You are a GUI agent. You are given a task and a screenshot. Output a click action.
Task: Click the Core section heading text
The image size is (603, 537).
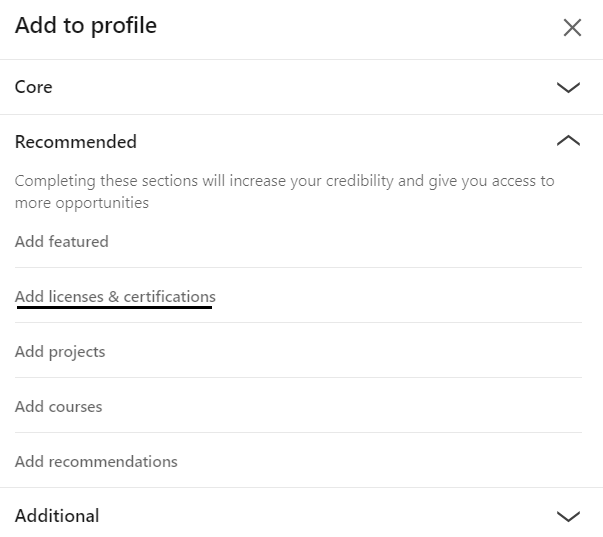pos(33,87)
